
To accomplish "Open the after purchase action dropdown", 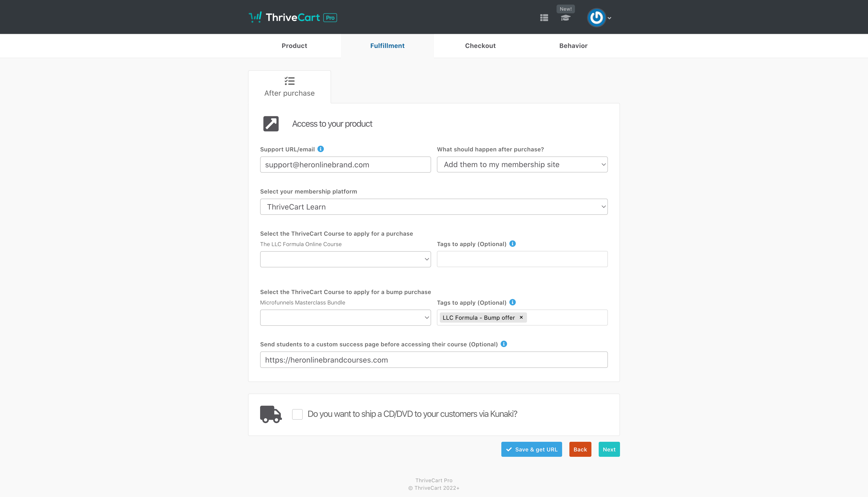I will coord(522,164).
